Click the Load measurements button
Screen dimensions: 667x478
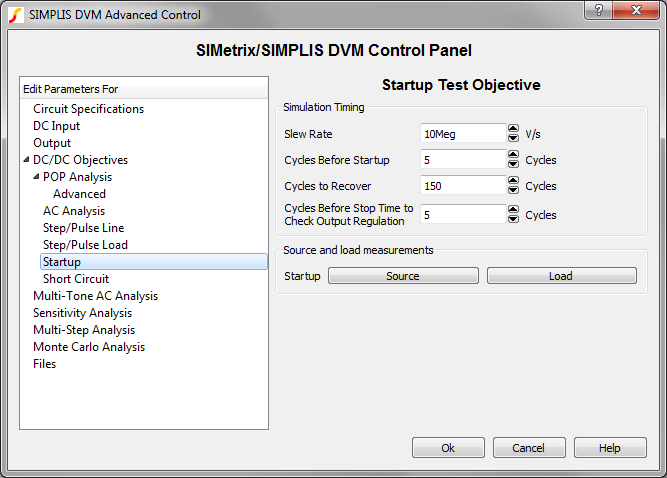(x=561, y=276)
